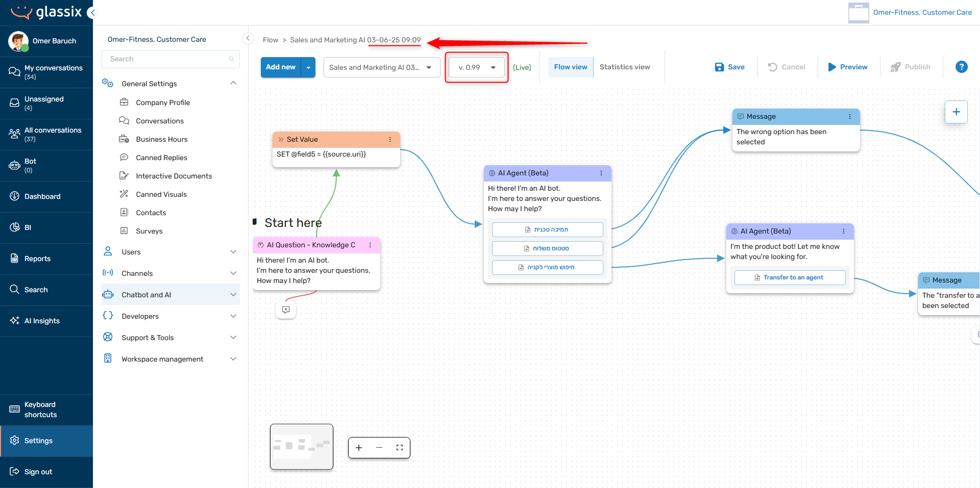Click the Developers braces icon
Screen dimensions: 980x488
pos(108,316)
